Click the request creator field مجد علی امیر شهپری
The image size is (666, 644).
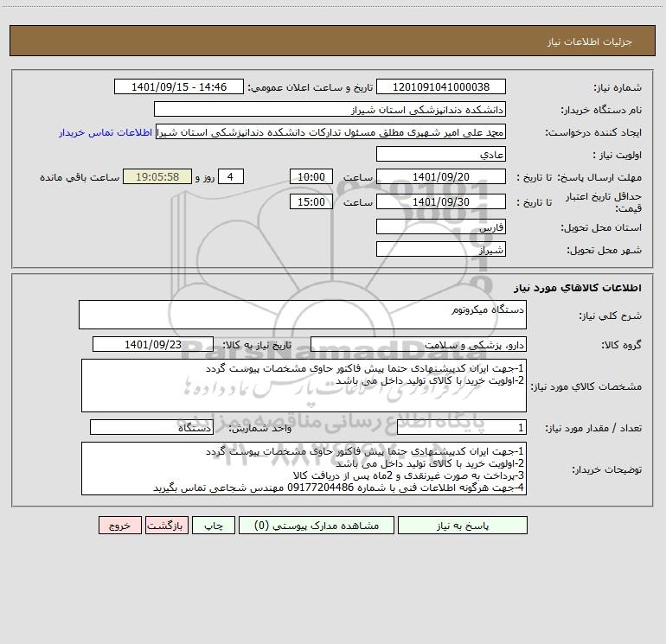(331, 131)
